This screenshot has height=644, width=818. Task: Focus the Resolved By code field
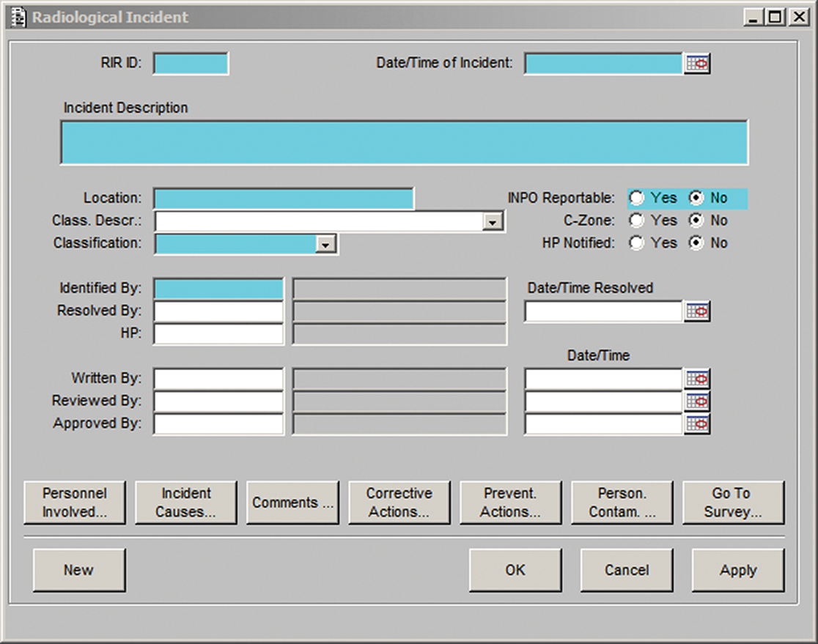coord(218,311)
